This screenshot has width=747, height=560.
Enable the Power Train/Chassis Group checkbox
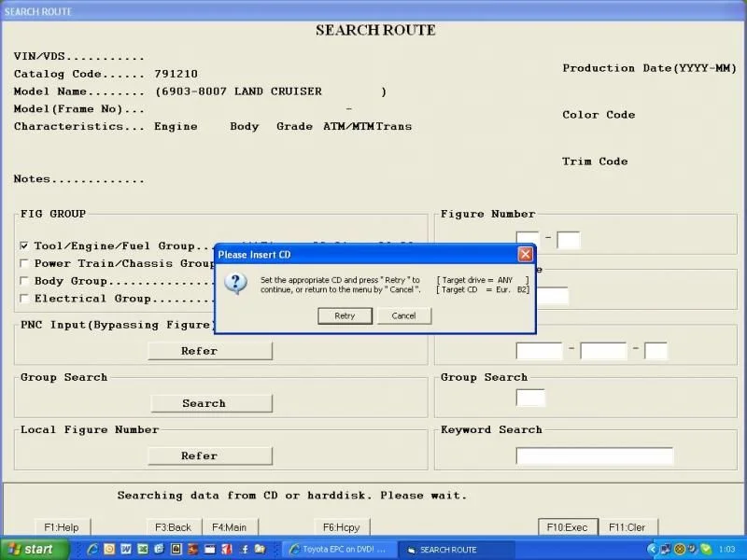point(24,263)
